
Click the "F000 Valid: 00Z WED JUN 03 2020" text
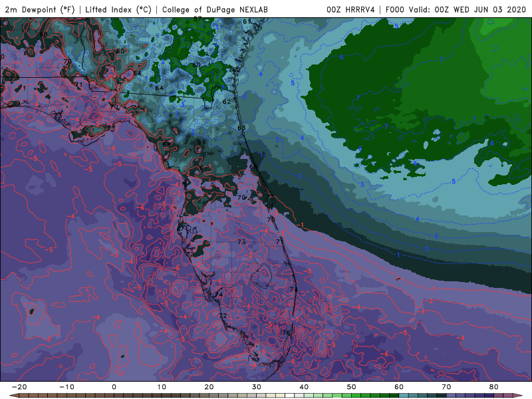[456, 9]
